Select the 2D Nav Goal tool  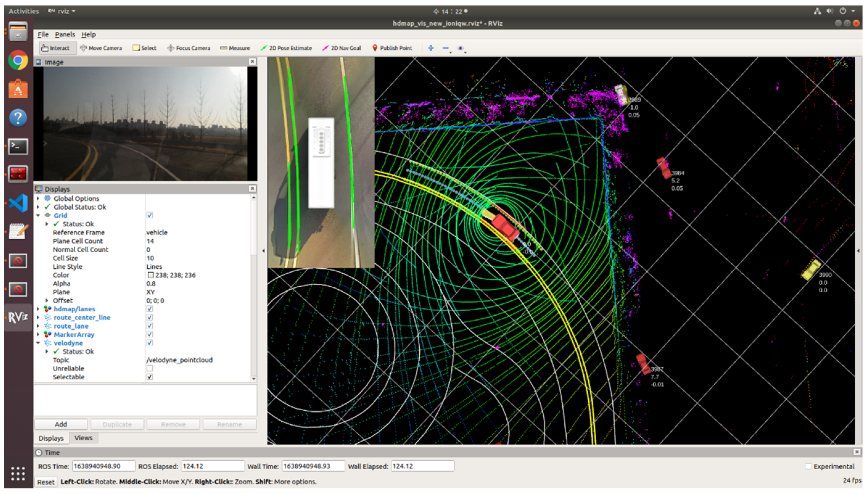pos(341,48)
